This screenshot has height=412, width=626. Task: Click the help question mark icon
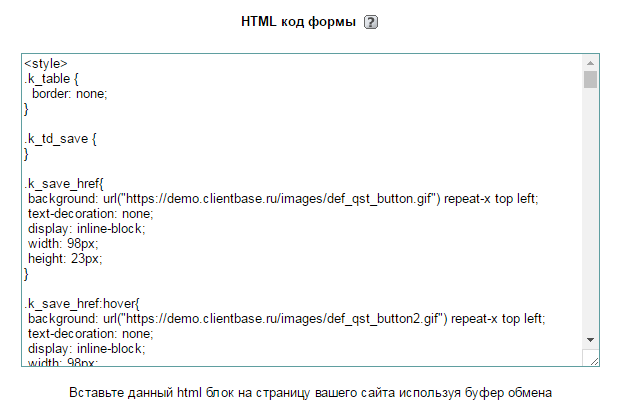click(371, 22)
